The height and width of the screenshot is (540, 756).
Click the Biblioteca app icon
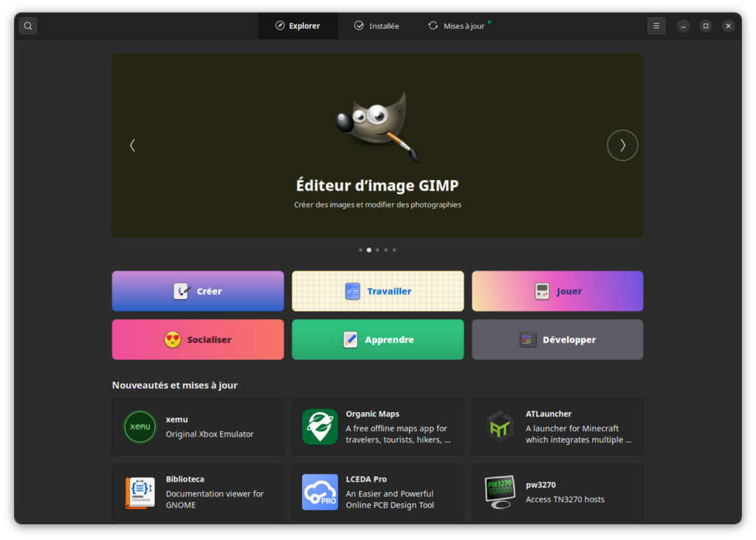(140, 492)
